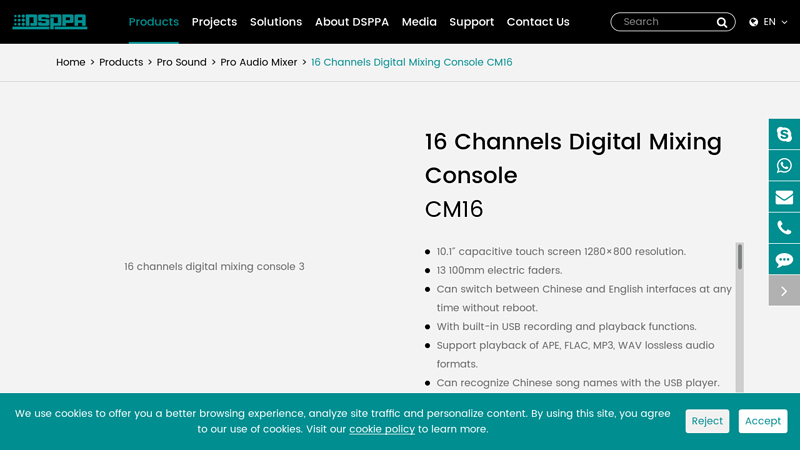Open the cookie policy link
Image resolution: width=800 pixels, height=450 pixels.
click(382, 429)
